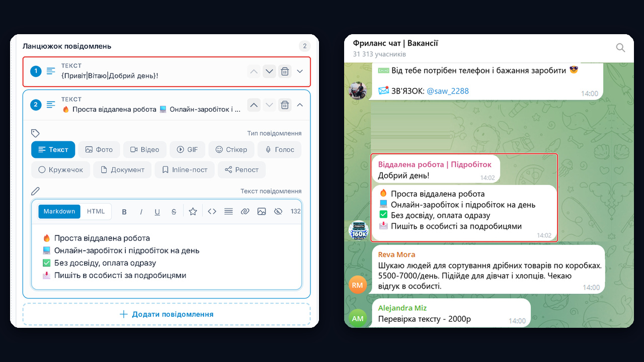Viewport: 644px width, 362px height.
Task: Click the crossed-out eye icon in editor toolbar
Action: coord(278,212)
